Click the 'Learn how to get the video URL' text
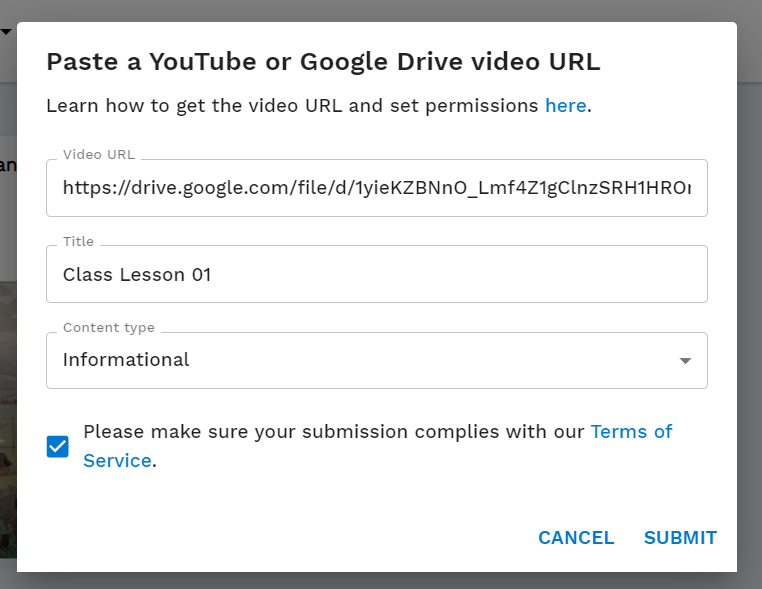The height and width of the screenshot is (589, 762). coord(292,106)
